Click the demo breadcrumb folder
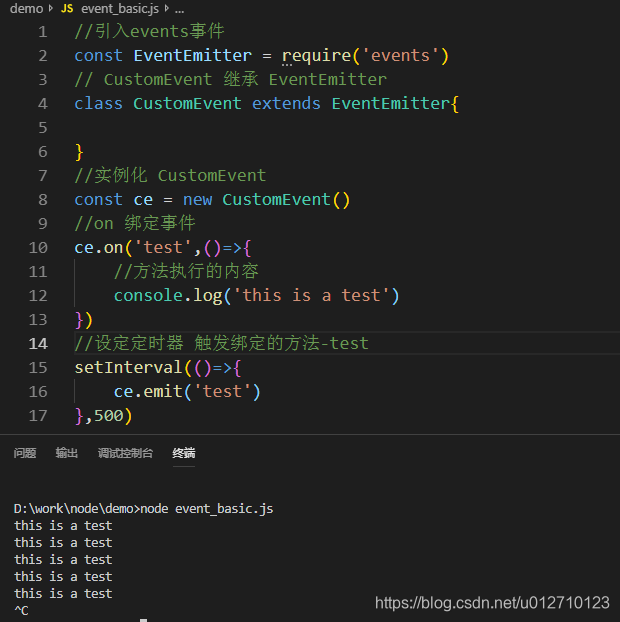620x622 pixels. [x=26, y=8]
